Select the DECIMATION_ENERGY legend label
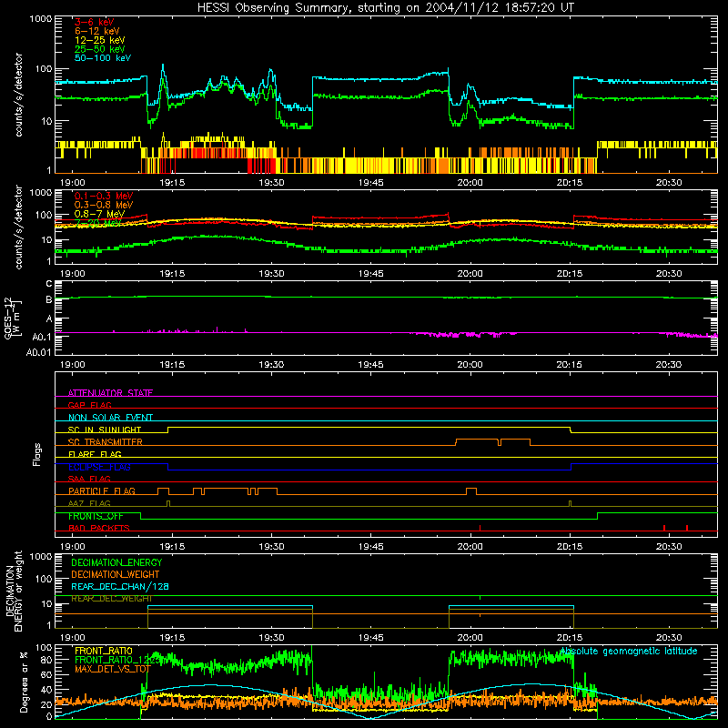This screenshot has height=728, width=728. (x=116, y=562)
